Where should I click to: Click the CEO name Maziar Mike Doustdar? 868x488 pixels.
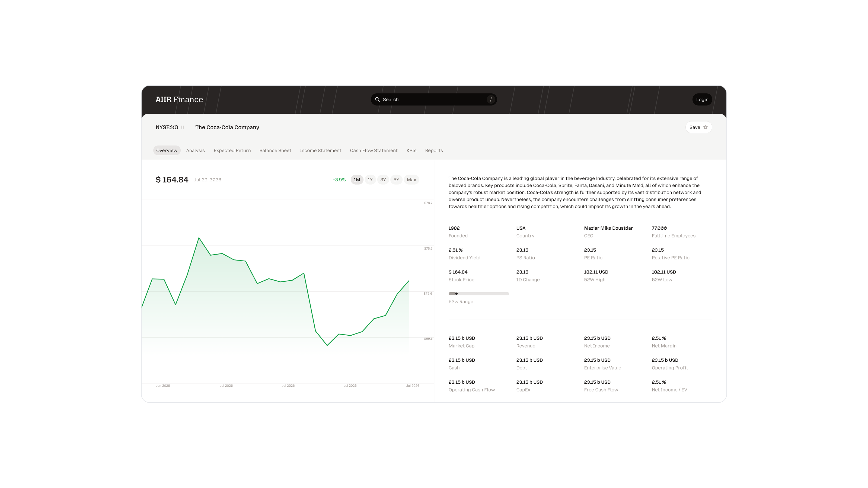tap(608, 228)
